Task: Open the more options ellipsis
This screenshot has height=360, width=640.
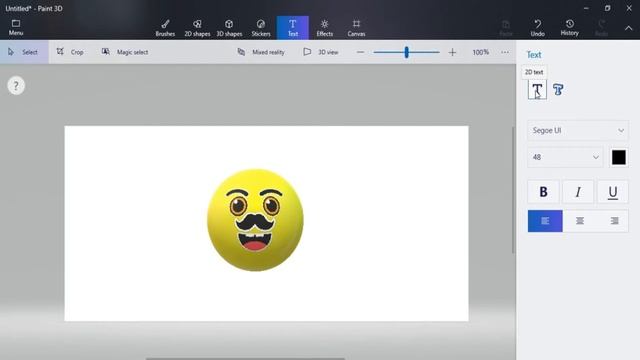Action: [x=505, y=52]
